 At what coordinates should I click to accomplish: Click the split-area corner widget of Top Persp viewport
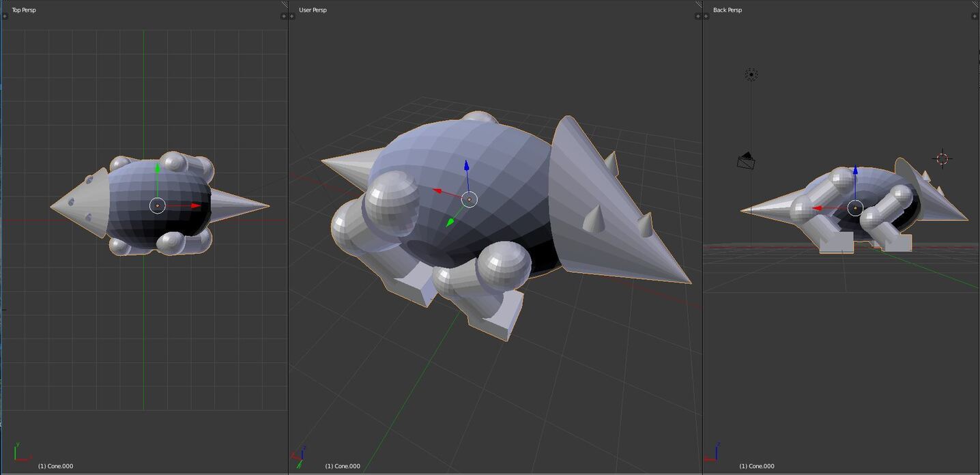pyautogui.click(x=285, y=4)
